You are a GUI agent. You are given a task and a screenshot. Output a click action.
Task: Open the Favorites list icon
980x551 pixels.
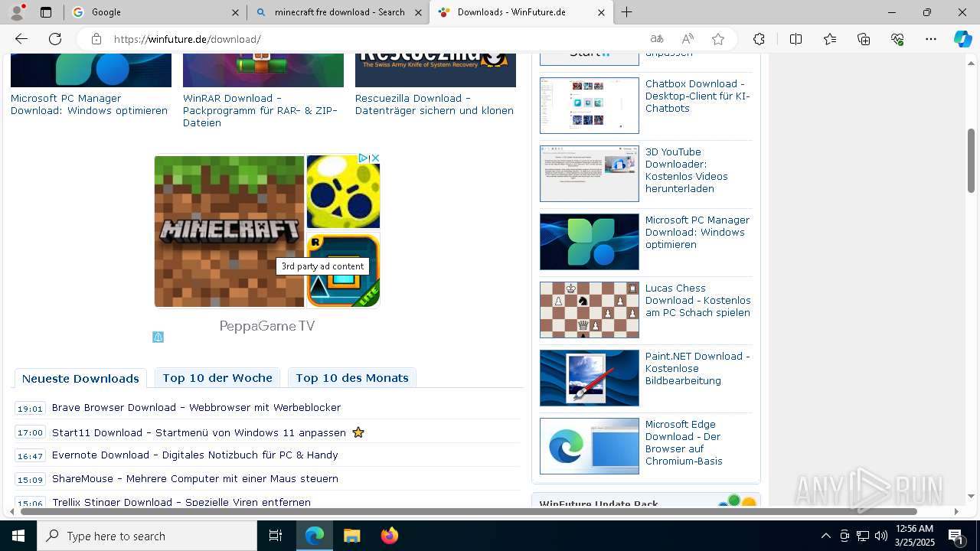tap(830, 39)
